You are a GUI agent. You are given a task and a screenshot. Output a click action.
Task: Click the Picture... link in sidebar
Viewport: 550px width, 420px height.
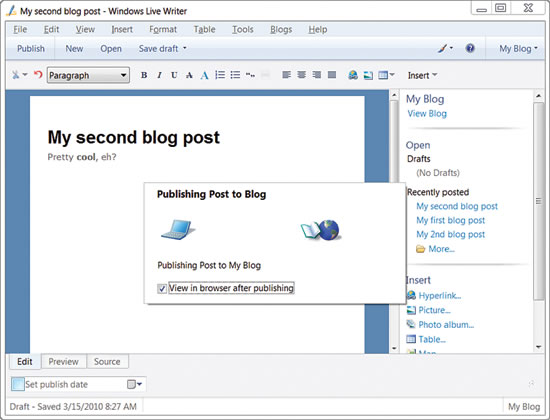click(434, 310)
